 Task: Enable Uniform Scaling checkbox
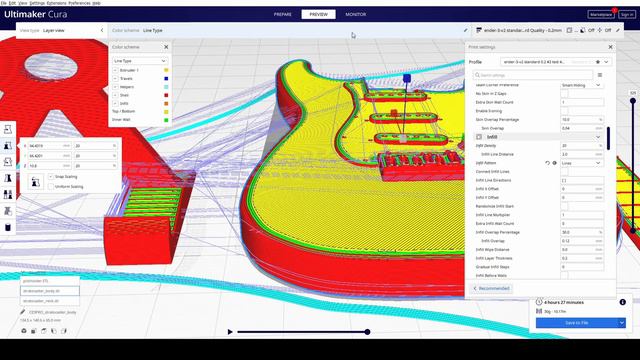[x=51, y=187]
